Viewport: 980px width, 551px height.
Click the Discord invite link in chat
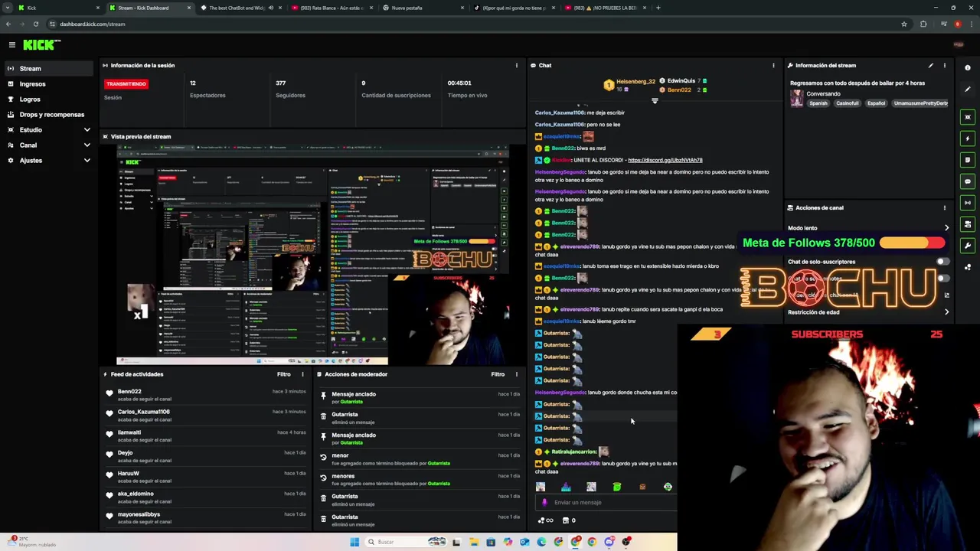point(665,160)
